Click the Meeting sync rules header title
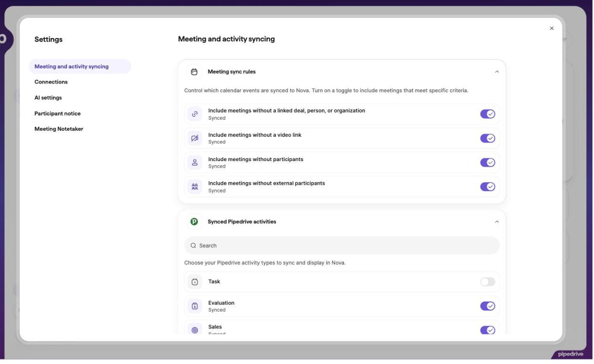The height and width of the screenshot is (364, 594). point(231,72)
